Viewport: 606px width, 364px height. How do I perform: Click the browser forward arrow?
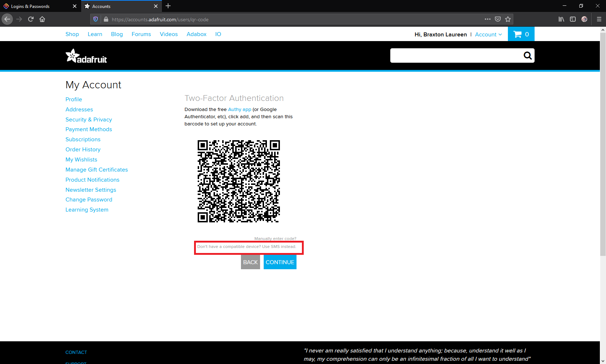(x=19, y=19)
